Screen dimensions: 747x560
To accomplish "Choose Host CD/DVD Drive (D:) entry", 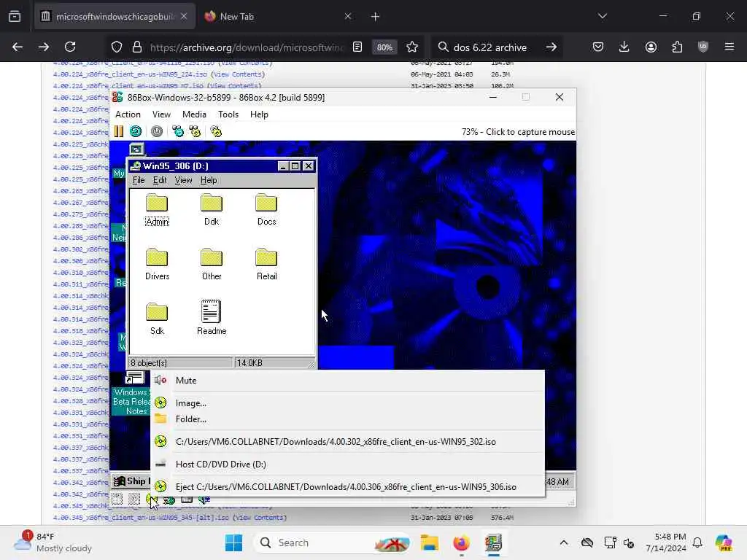I will point(348,464).
